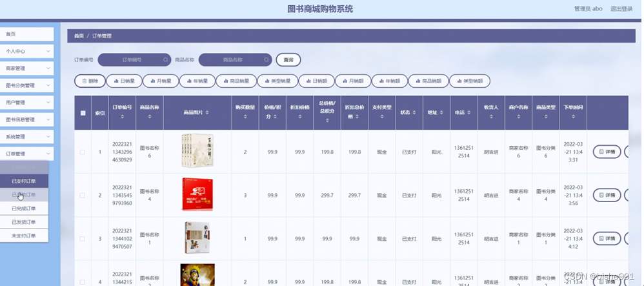The image size is (644, 286).
Task: Focus the 商品名称 search input
Action: coord(235,59)
